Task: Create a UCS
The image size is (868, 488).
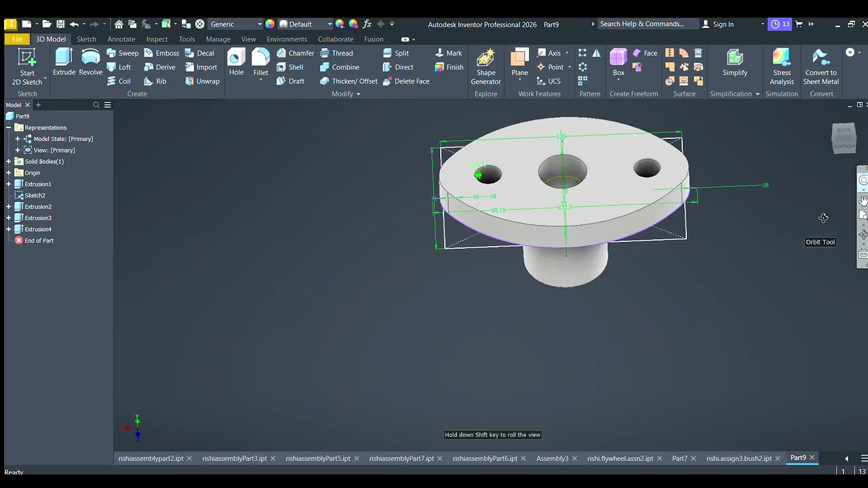Action: pos(548,81)
